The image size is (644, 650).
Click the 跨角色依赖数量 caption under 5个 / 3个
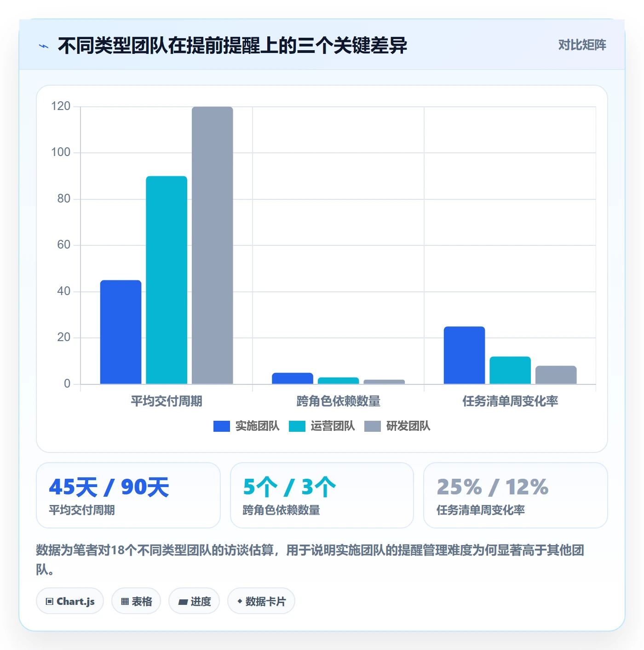(282, 510)
